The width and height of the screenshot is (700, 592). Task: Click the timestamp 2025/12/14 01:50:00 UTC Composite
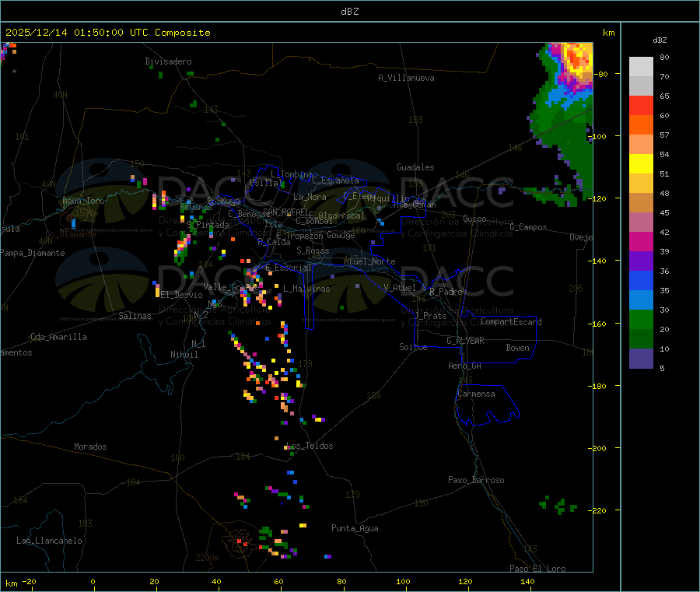pos(107,33)
